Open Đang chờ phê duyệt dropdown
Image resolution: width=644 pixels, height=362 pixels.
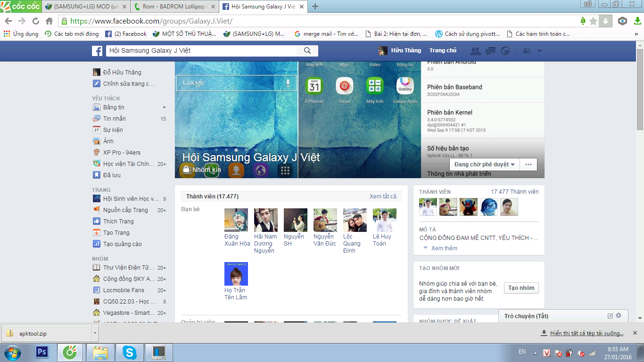click(x=484, y=165)
